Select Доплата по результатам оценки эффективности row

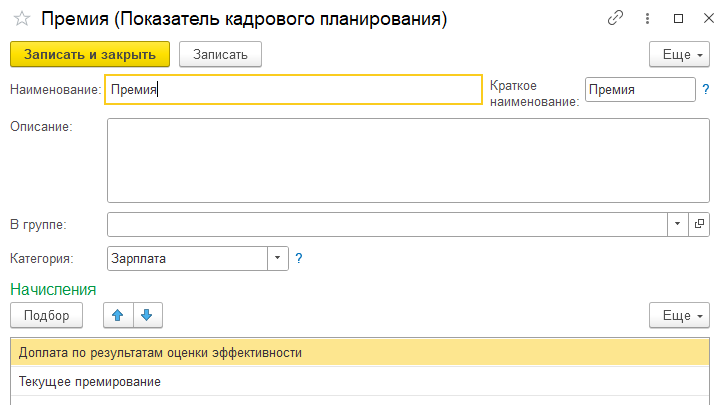(x=360, y=353)
